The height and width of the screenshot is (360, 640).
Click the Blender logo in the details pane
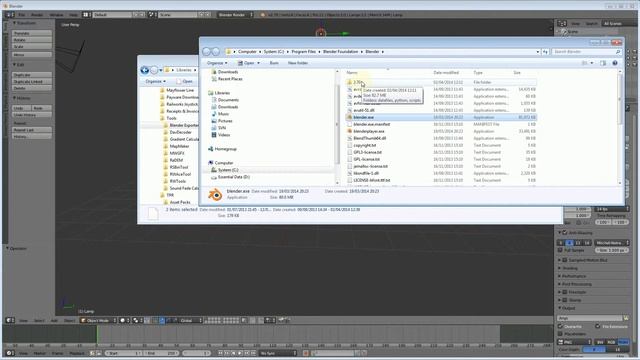(x=215, y=195)
